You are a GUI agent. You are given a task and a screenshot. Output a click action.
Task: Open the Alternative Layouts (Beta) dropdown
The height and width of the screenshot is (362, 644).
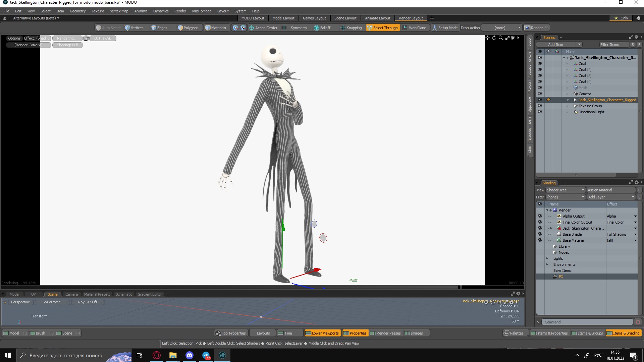click(36, 18)
